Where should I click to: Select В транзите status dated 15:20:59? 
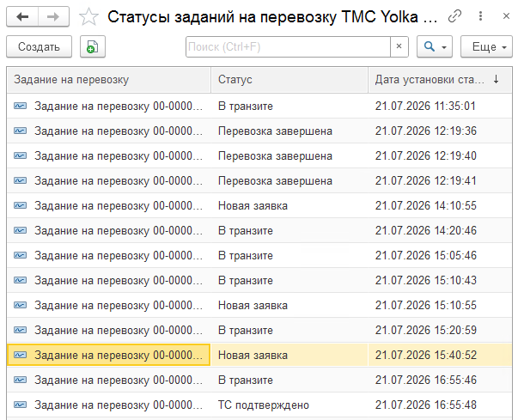[x=246, y=330]
